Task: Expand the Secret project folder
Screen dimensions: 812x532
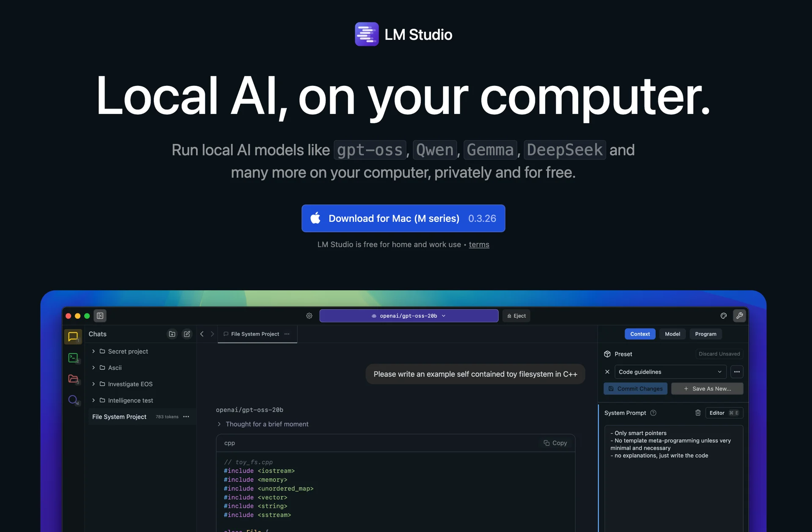Action: click(x=93, y=351)
